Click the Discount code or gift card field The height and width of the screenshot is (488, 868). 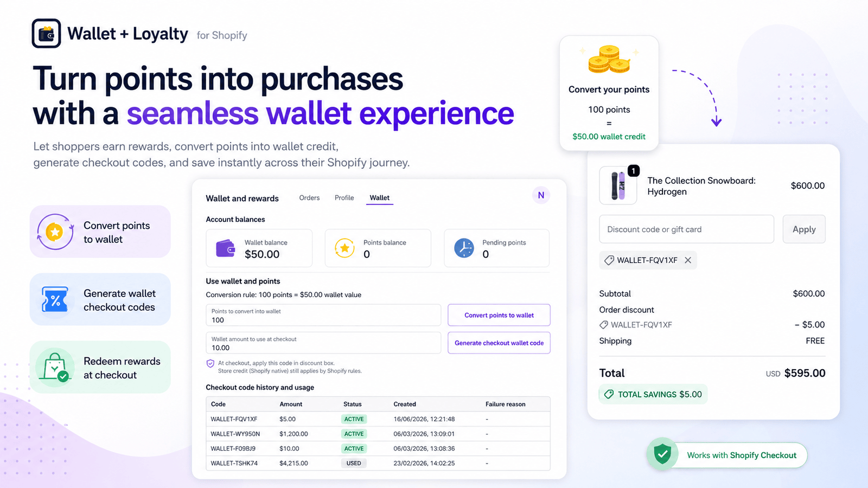click(686, 229)
